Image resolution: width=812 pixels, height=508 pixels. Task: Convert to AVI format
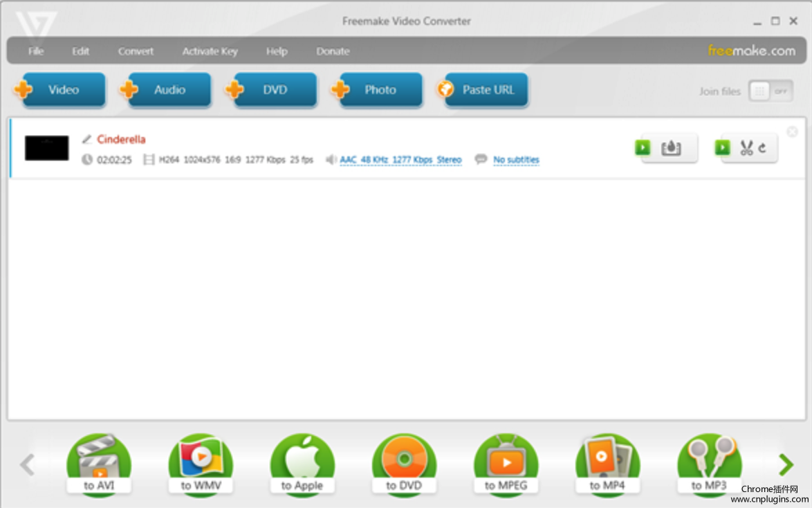point(99,465)
